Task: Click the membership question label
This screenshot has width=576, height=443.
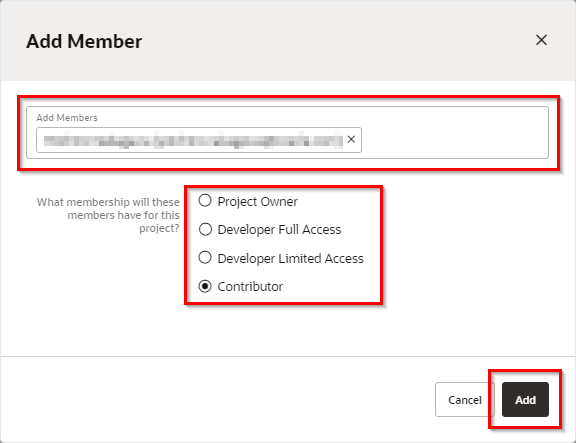Action: point(108,215)
